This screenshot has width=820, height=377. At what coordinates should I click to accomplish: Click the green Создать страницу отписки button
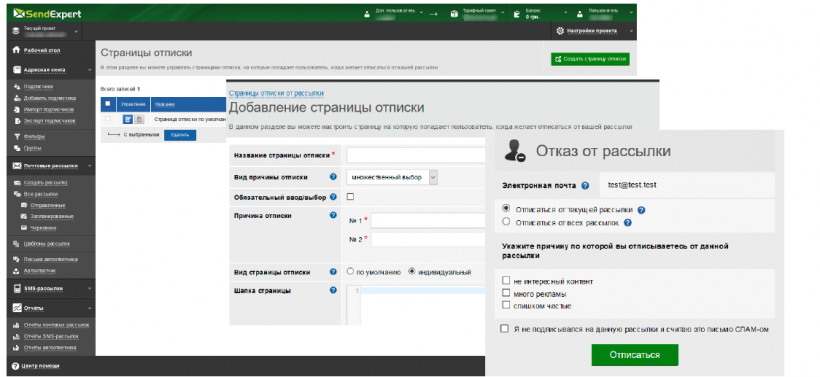(x=590, y=59)
